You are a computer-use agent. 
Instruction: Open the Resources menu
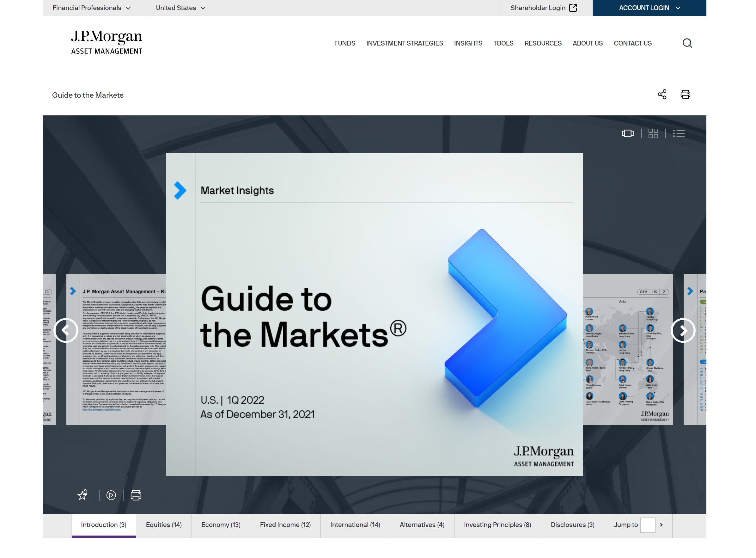click(543, 43)
